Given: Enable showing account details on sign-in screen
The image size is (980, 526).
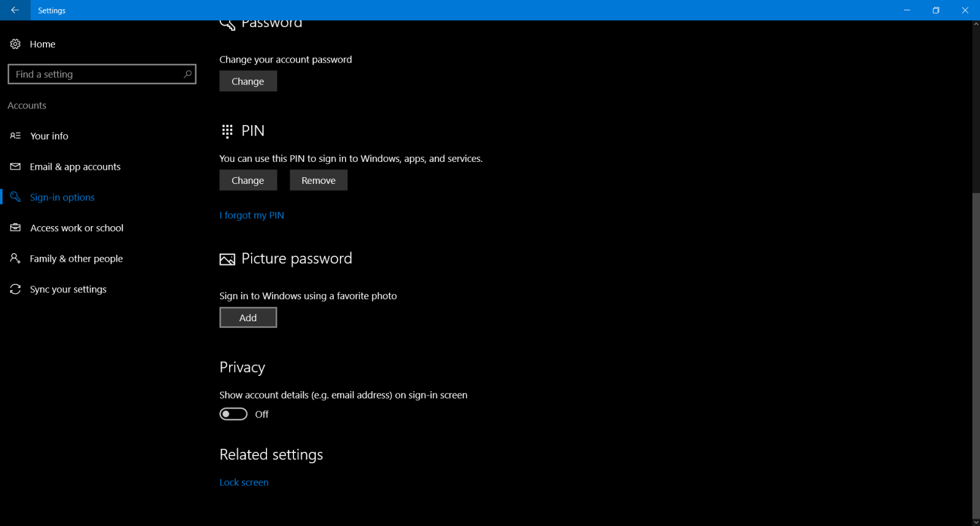Looking at the screenshot, I should (233, 414).
